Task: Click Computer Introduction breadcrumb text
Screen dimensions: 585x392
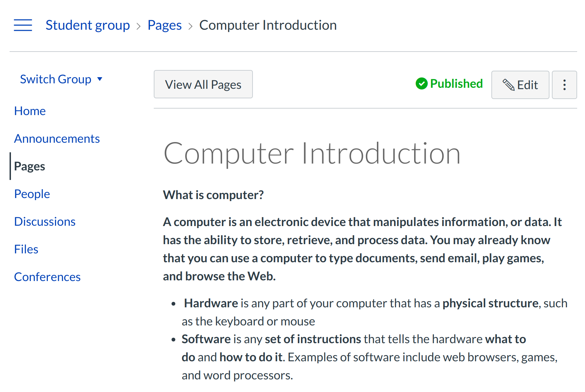Action: 268,25
